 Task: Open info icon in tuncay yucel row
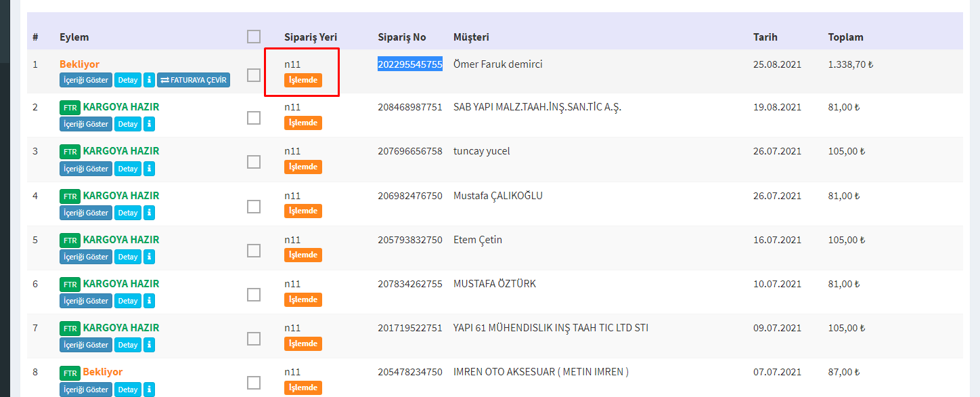point(149,169)
